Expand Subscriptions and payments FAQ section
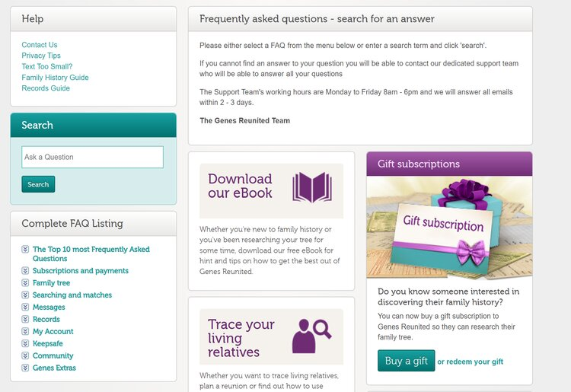The height and width of the screenshot is (392, 571). (80, 271)
